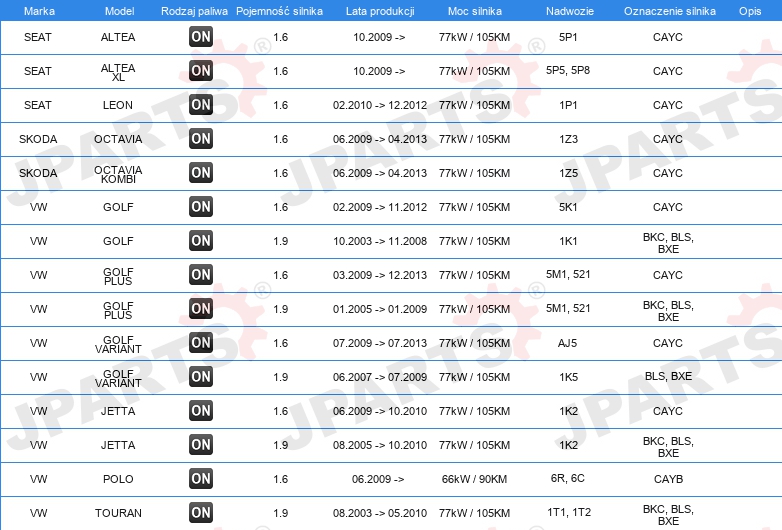Select the ON fuel icon for VW TOURAN
This screenshot has height=530, width=782.
201,513
